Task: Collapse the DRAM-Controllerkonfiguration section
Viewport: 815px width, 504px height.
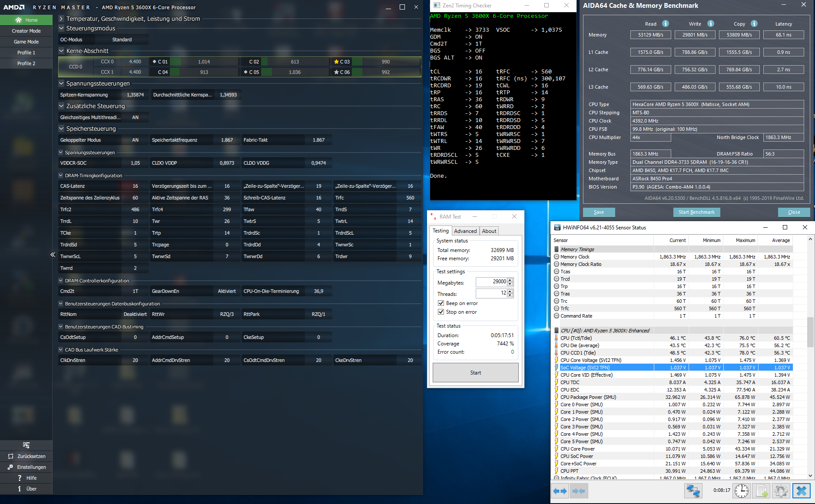Action: (x=61, y=281)
